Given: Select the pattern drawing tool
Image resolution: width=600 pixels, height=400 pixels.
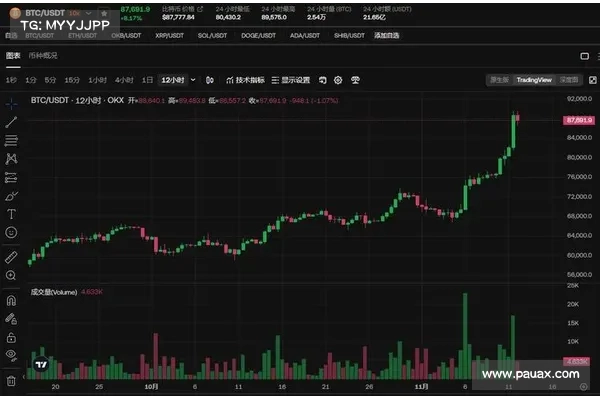Looking at the screenshot, I should pyautogui.click(x=11, y=159).
